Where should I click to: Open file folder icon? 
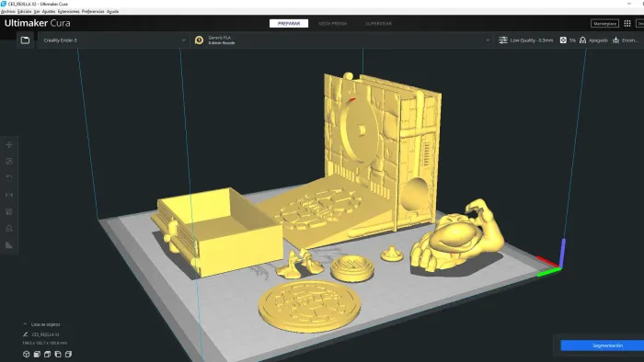pyautogui.click(x=25, y=40)
